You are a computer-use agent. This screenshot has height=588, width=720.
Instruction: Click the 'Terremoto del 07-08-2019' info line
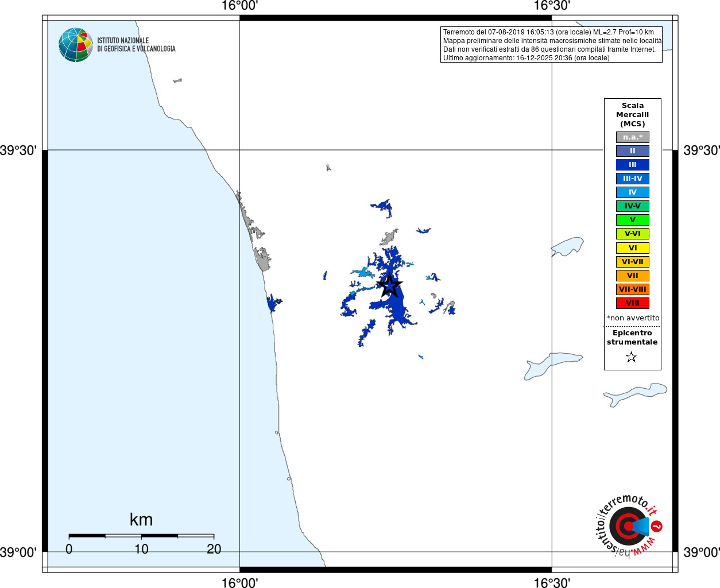tap(548, 32)
